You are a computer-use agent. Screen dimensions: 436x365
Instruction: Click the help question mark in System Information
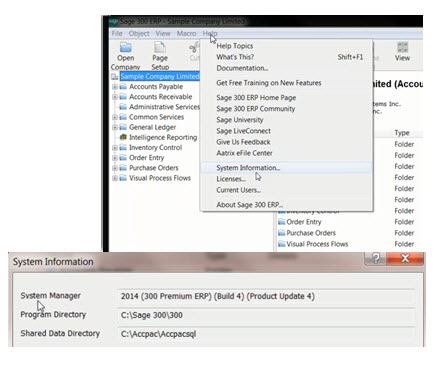pyautogui.click(x=376, y=258)
